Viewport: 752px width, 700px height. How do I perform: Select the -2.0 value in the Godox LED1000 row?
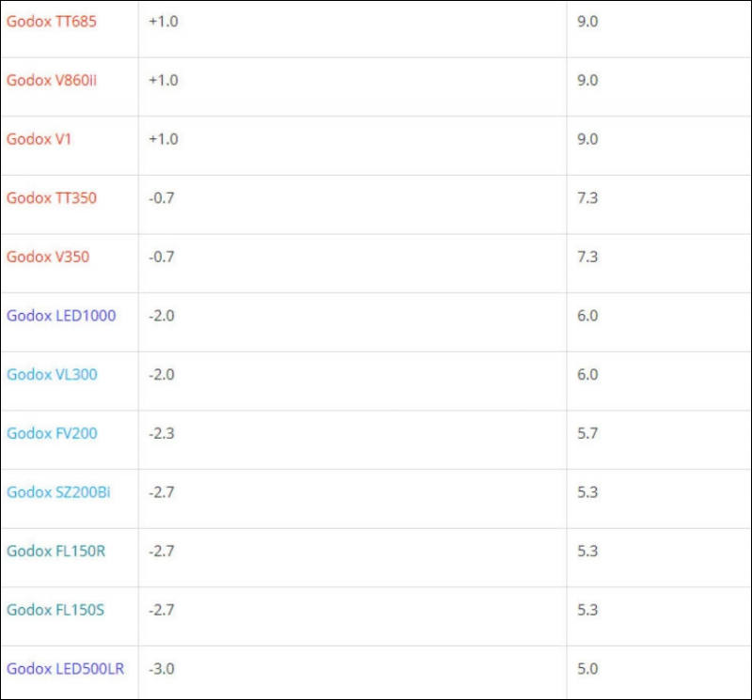tap(162, 316)
